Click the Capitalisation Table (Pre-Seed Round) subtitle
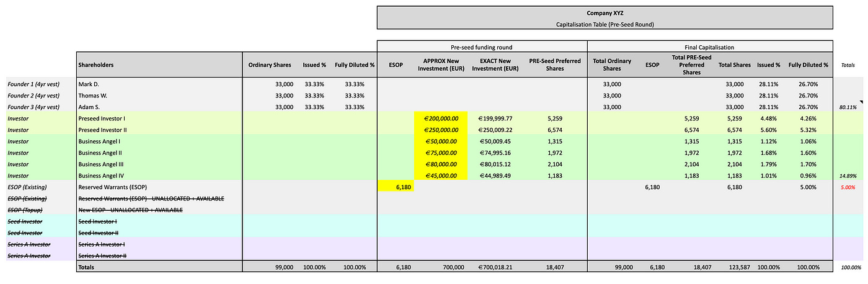This screenshot has height=284, width=868. click(x=604, y=24)
